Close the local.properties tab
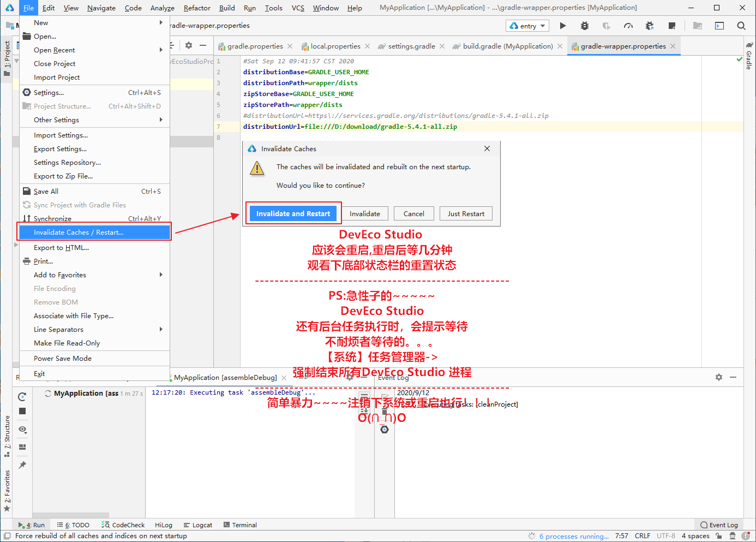Image resolution: width=756 pixels, height=542 pixels. pyautogui.click(x=367, y=46)
